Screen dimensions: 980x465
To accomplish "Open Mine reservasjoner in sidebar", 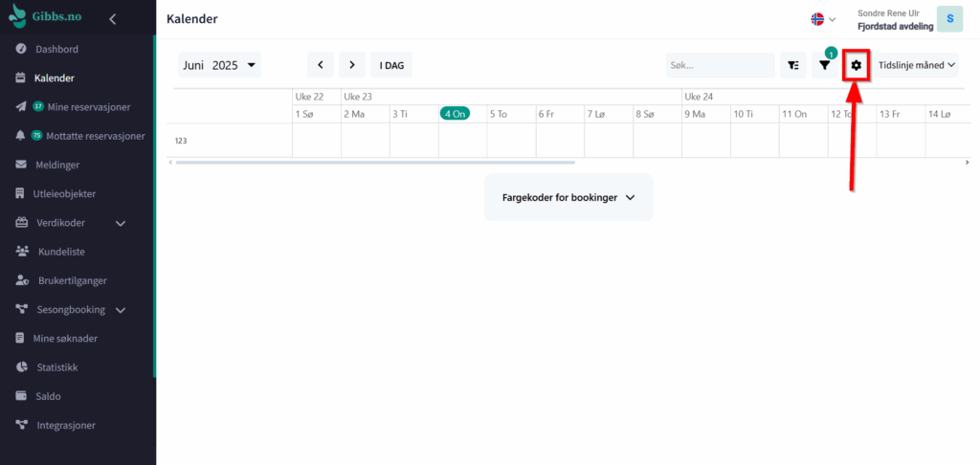I will coord(88,106).
